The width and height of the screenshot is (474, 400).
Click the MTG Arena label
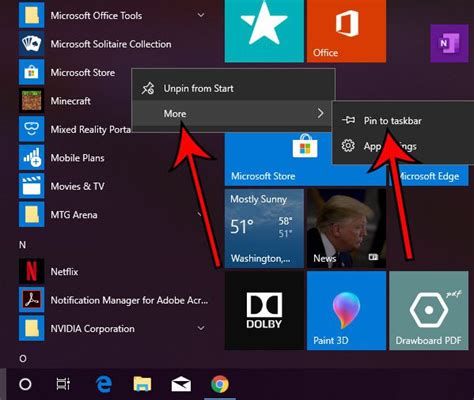[x=74, y=215]
